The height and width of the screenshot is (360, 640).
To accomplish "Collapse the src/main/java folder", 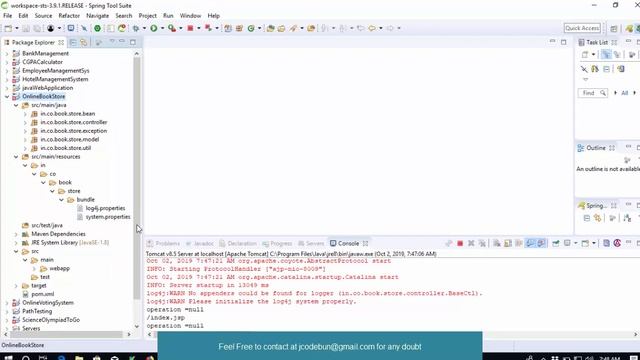I will coord(16,105).
